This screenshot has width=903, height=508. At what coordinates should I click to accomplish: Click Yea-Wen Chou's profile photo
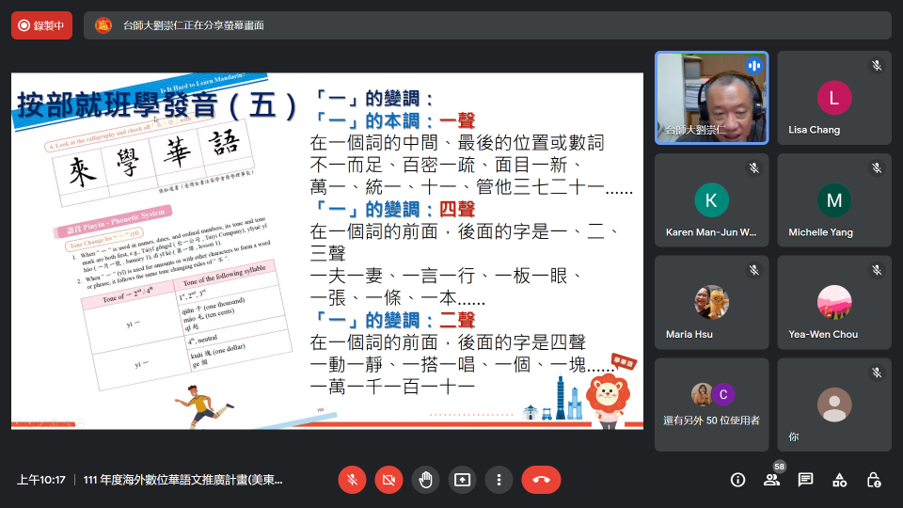834,302
